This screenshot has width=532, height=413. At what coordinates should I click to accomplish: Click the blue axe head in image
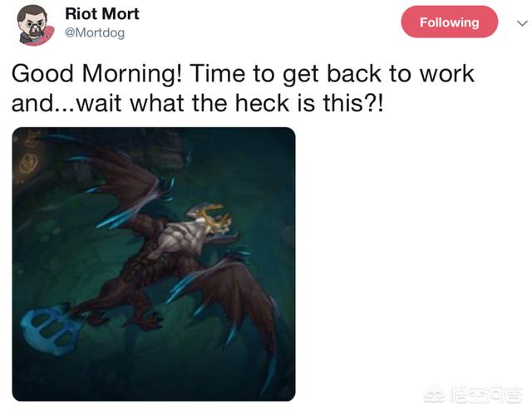point(49,328)
